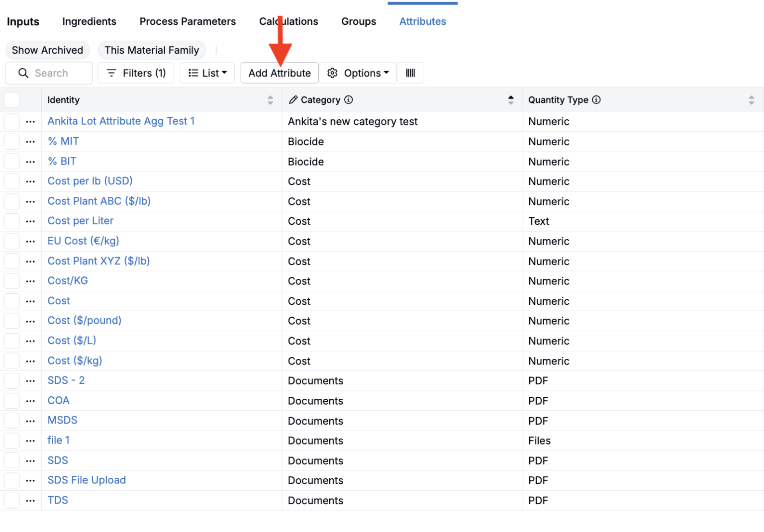
Task: Click the Add Attribute button
Action: tap(280, 73)
